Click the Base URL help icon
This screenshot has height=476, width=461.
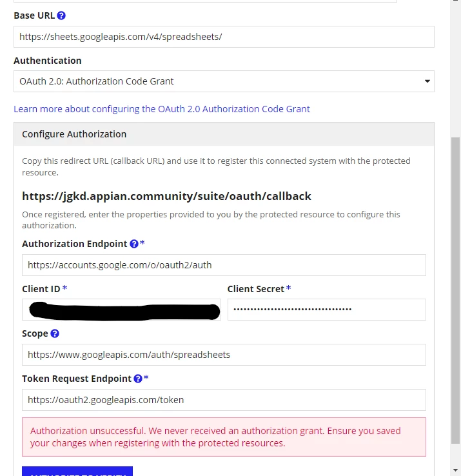click(61, 15)
